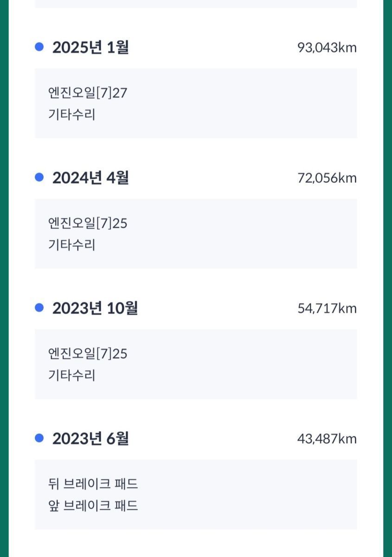Click the 43,487km mileage value
The width and height of the screenshot is (392, 557).
click(327, 439)
